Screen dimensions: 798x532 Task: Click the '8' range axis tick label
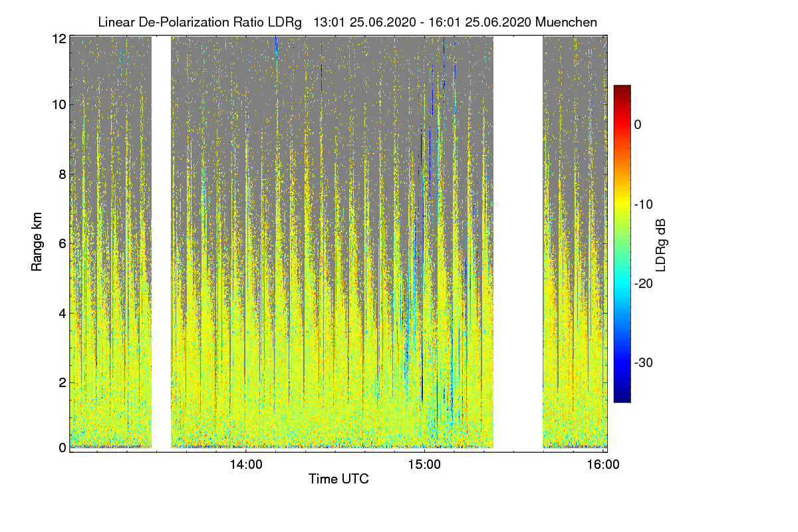[x=63, y=175]
